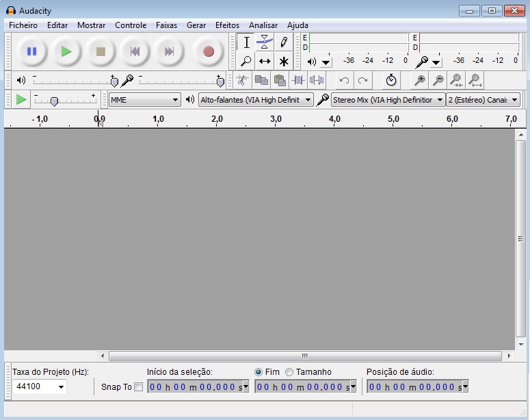Open the MME audio host dropdown
Screen dimensions: 530x420
(x=144, y=100)
